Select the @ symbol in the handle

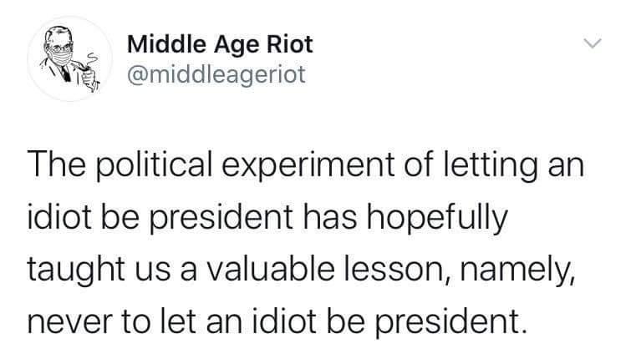pyautogui.click(x=138, y=75)
